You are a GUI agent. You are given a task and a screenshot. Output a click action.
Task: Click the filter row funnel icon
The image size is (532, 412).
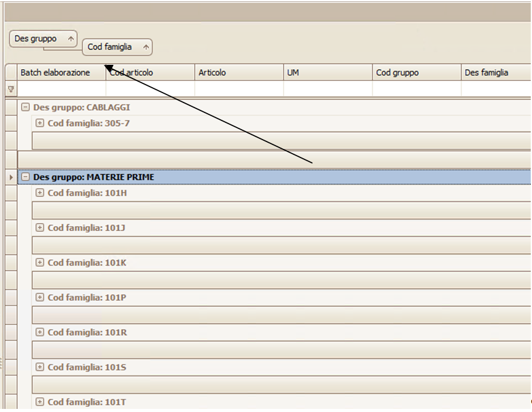11,89
